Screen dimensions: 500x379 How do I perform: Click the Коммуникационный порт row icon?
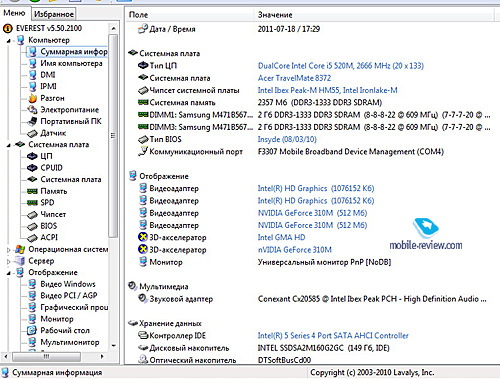coord(143,151)
